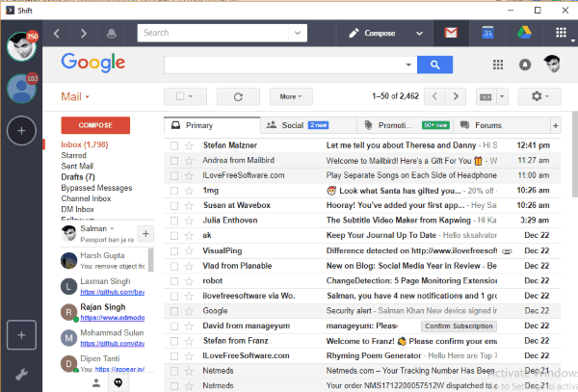Open Gmail search options dropdown arrow
Screen dimensions: 578x392
(408, 65)
